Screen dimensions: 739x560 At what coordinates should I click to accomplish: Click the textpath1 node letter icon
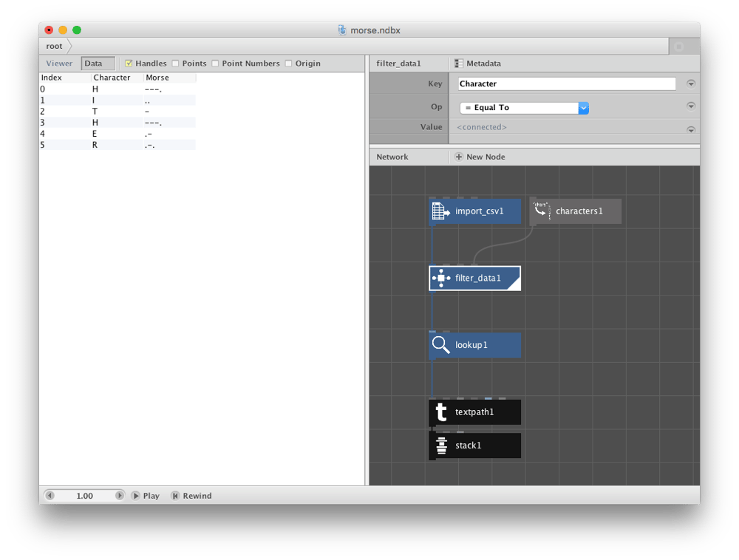pos(440,412)
